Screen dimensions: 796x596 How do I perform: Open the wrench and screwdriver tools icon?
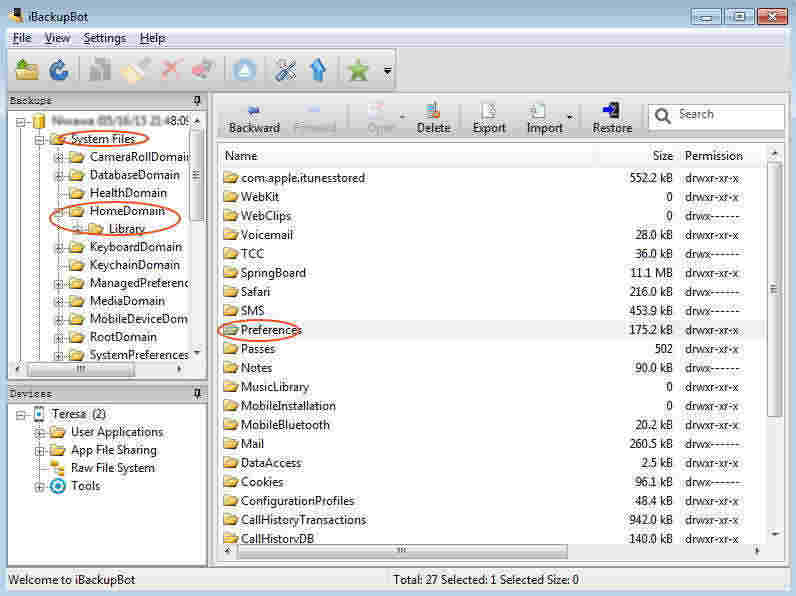pyautogui.click(x=286, y=70)
